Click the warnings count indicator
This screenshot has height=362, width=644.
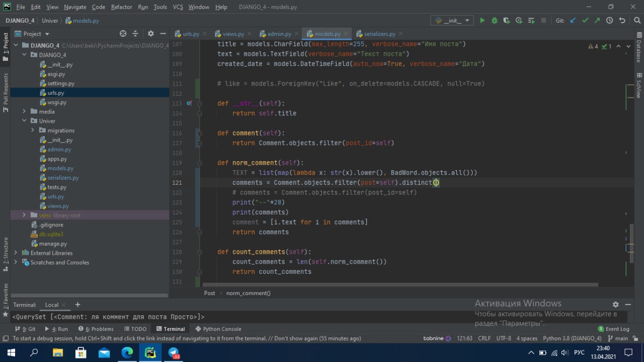593,46
